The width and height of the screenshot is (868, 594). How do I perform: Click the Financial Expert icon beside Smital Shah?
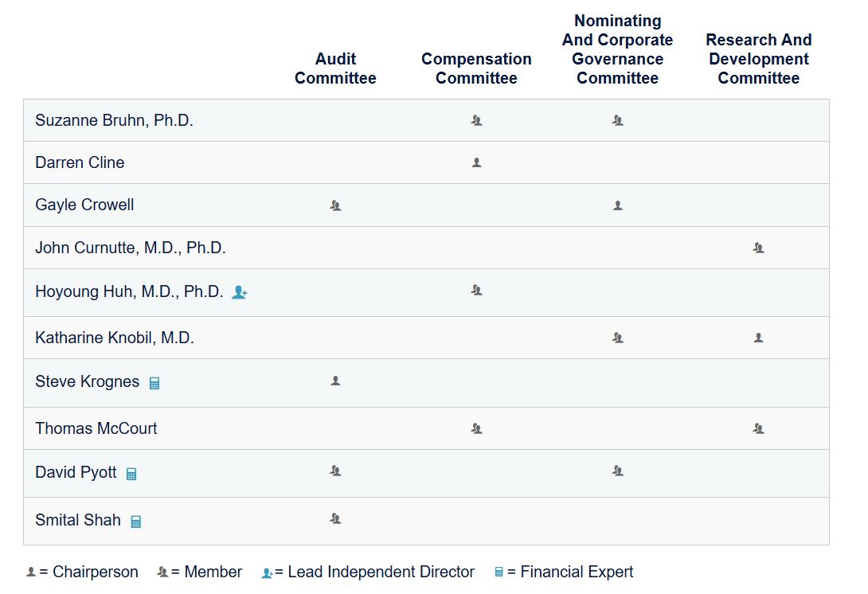(x=135, y=522)
